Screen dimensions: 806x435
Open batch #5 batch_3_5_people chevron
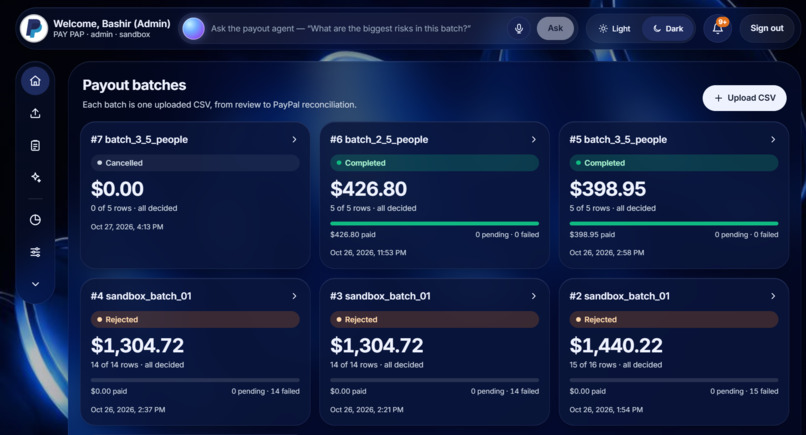[x=773, y=139]
